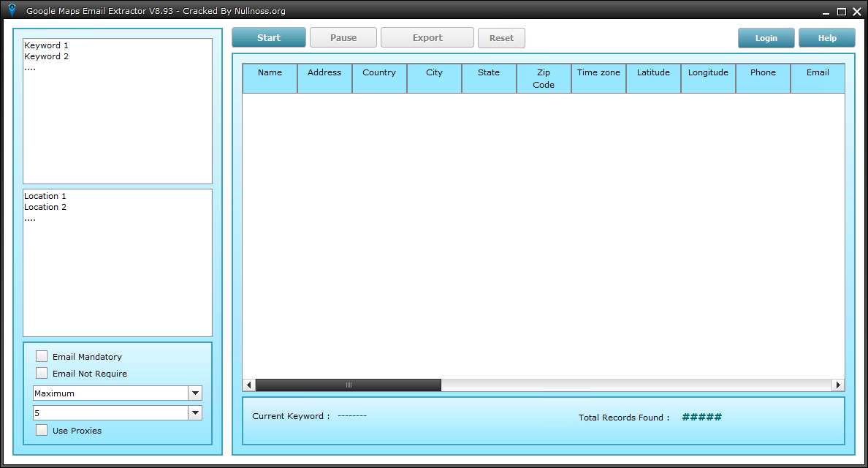The width and height of the screenshot is (868, 468).
Task: Minimize the Google Maps Email Extractor window
Action: 826,12
